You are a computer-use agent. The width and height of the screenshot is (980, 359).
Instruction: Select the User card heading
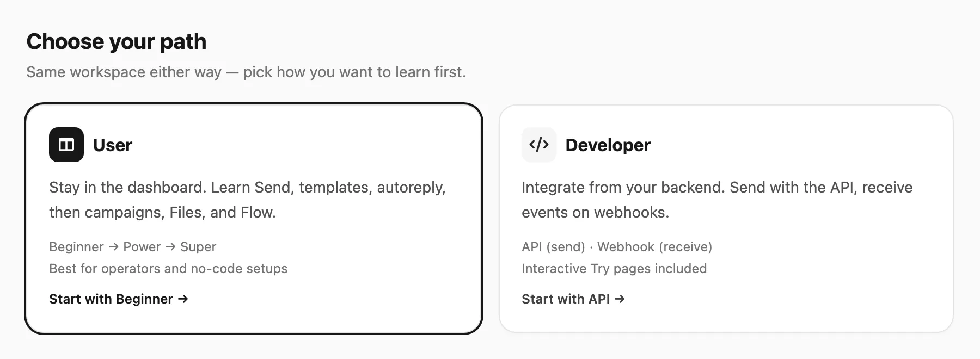(113, 145)
